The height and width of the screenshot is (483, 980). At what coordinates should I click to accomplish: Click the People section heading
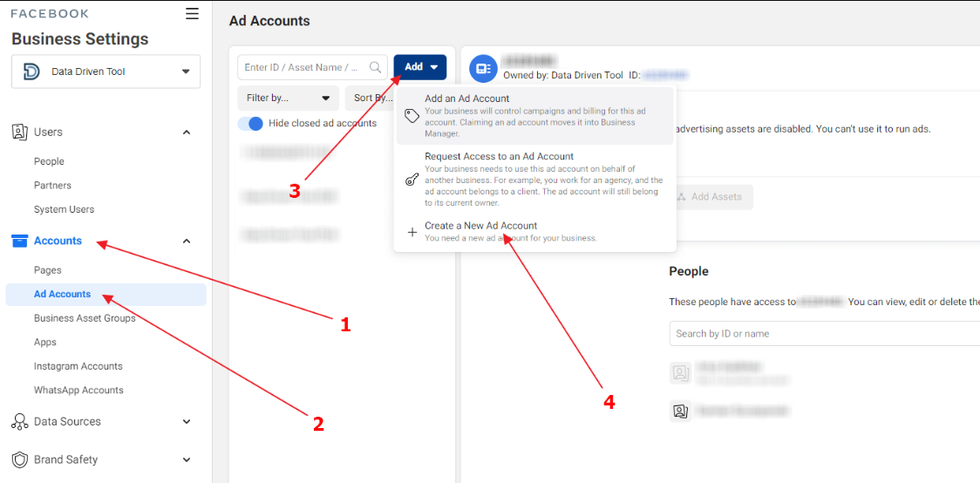[x=689, y=271]
